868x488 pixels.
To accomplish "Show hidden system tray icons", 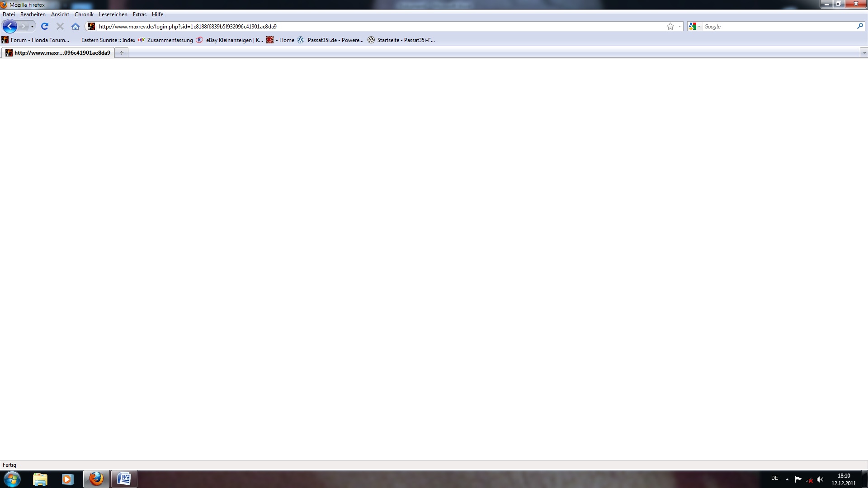I will (x=787, y=479).
